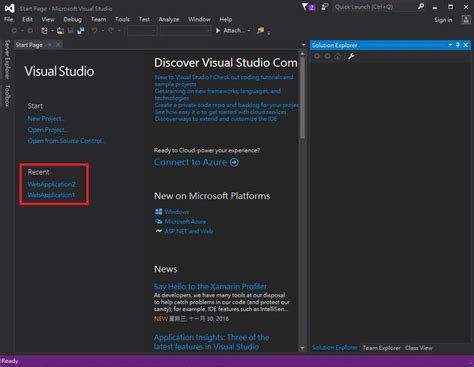Click the Undo toolbar icon
Image resolution: width=474 pixels, height=367 pixels.
click(95, 31)
